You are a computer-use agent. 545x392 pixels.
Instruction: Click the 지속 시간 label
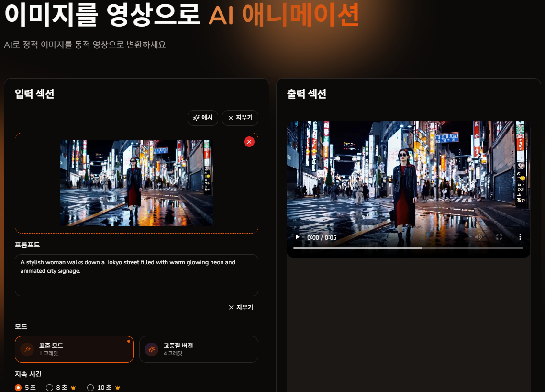pos(28,374)
